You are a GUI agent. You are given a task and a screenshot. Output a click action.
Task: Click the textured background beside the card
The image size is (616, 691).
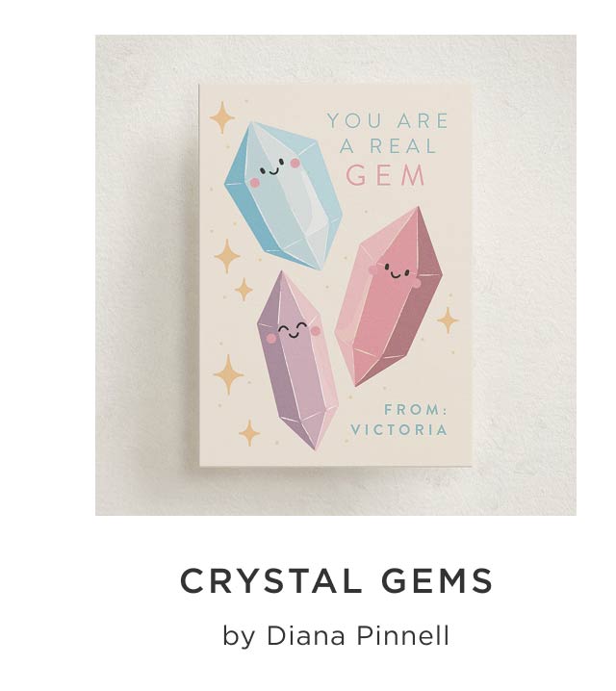[145, 273]
